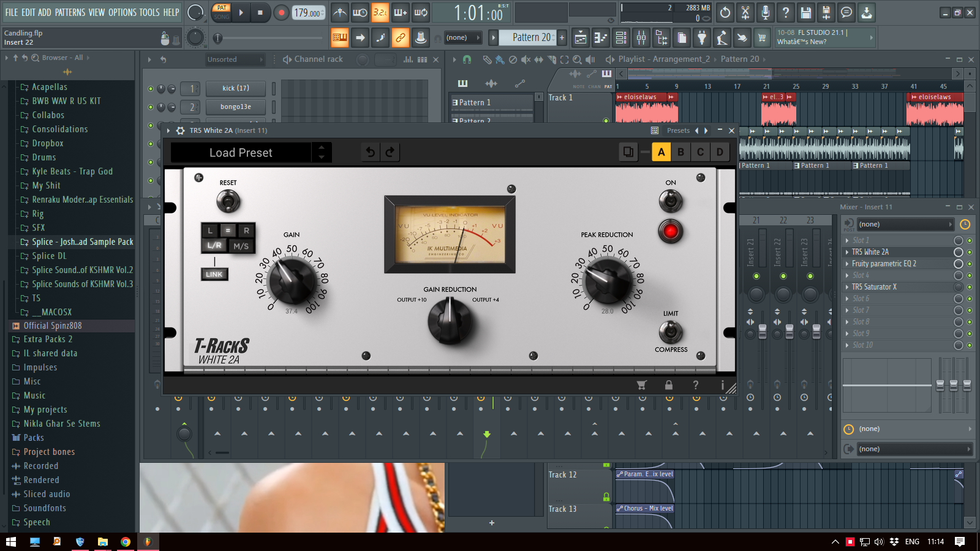980x551 pixels.
Task: Click Pattern 1 in the picker list
Action: coord(492,102)
